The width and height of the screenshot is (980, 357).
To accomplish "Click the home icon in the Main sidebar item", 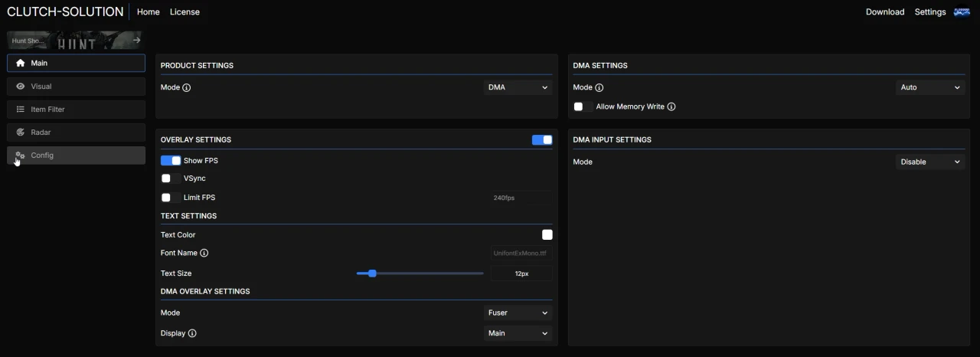I will (x=21, y=63).
